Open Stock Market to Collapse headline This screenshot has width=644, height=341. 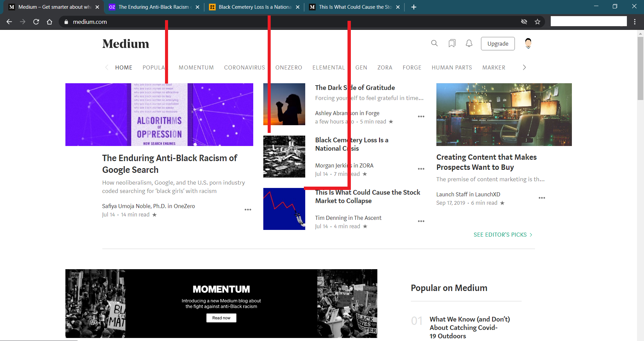(x=368, y=197)
